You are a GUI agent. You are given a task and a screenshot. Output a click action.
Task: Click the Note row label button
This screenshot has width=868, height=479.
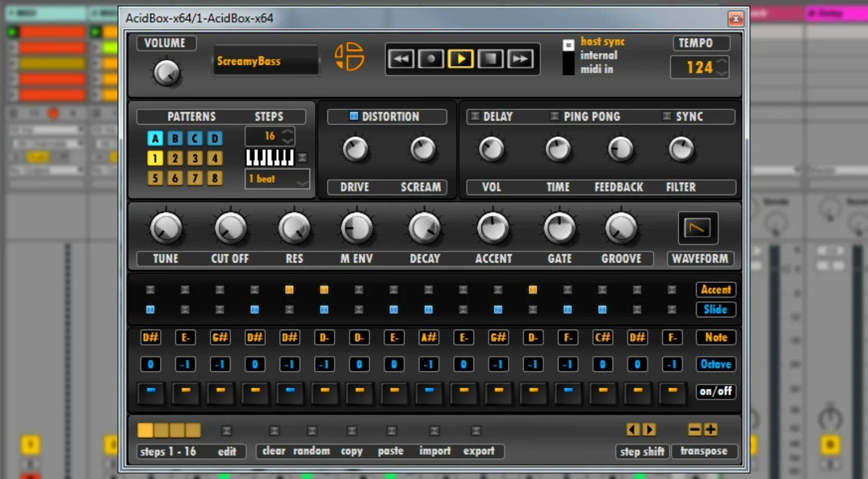pyautogui.click(x=716, y=338)
